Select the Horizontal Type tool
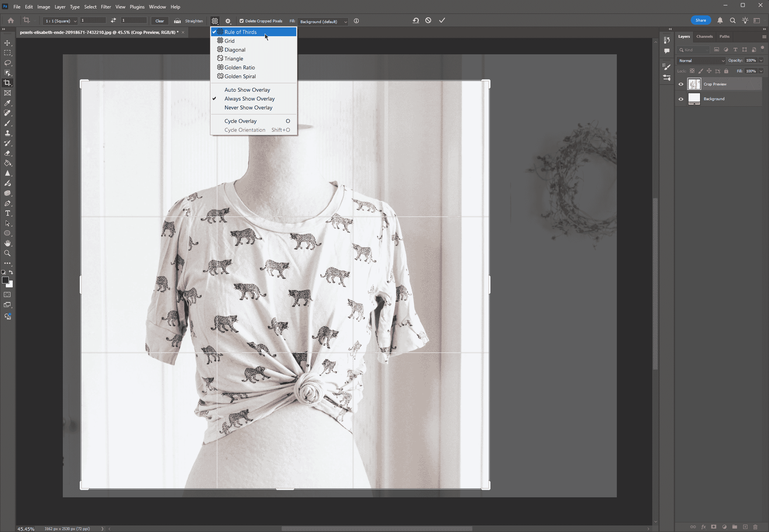This screenshot has width=769, height=532. click(x=7, y=213)
